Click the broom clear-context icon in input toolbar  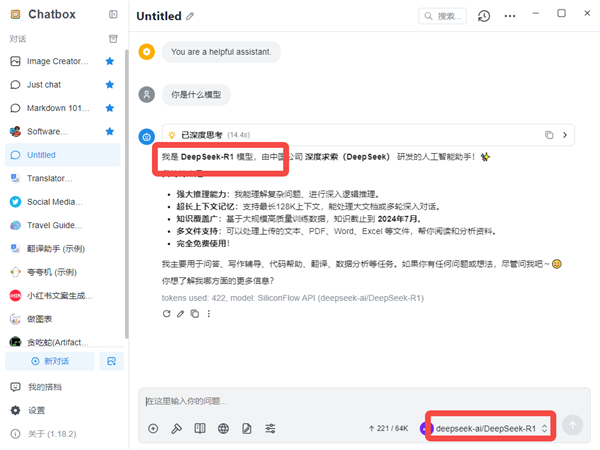click(176, 429)
